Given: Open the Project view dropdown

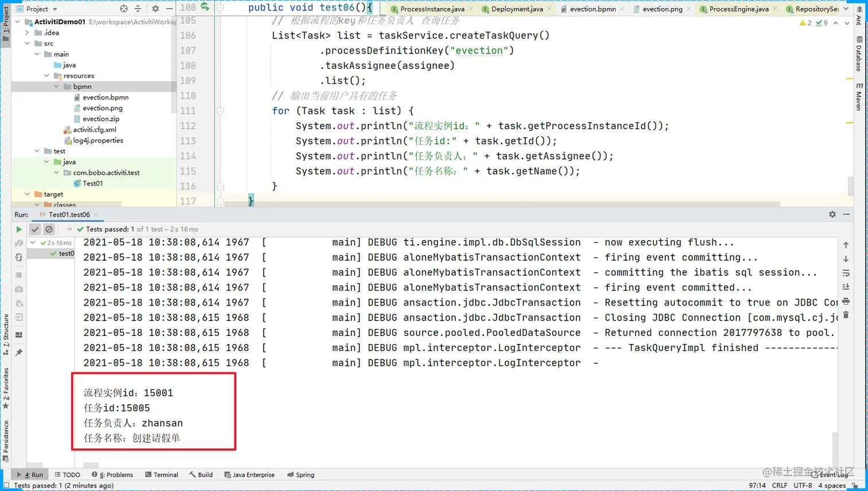Looking at the screenshot, I should (x=37, y=9).
